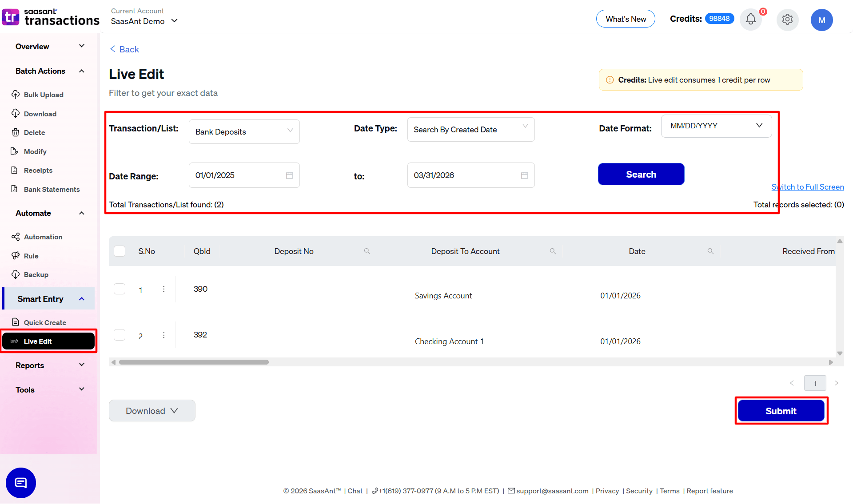Tick the checkbox for deposit 392
This screenshot has width=853, height=504.
pos(120,335)
